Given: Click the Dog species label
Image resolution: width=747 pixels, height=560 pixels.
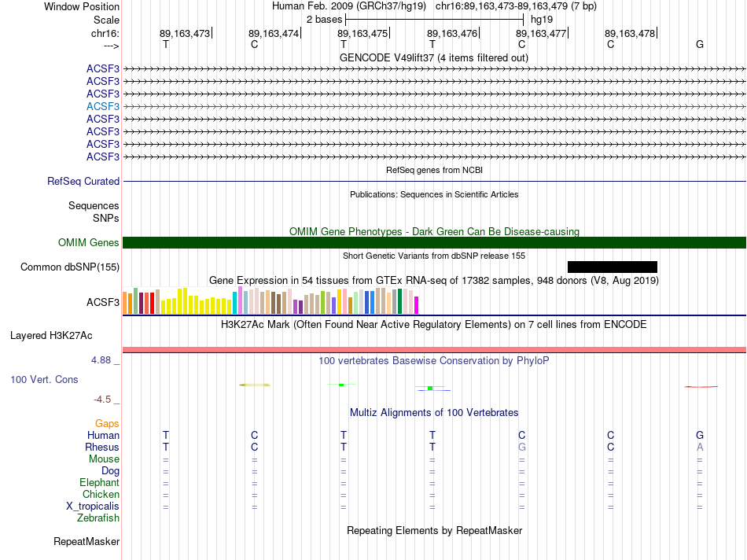Looking at the screenshot, I should pos(111,471).
